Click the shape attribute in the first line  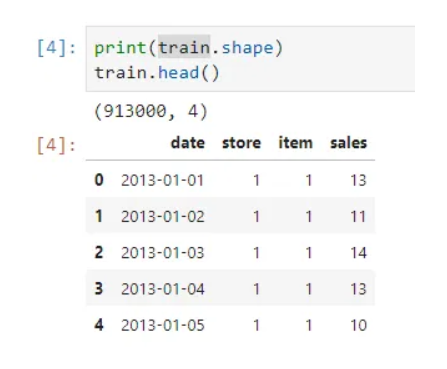tap(248, 48)
